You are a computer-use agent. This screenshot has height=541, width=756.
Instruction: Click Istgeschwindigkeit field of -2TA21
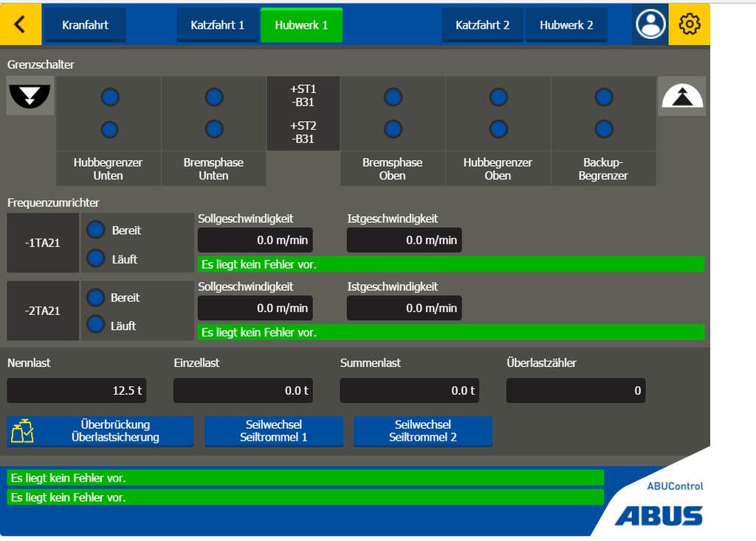point(404,308)
